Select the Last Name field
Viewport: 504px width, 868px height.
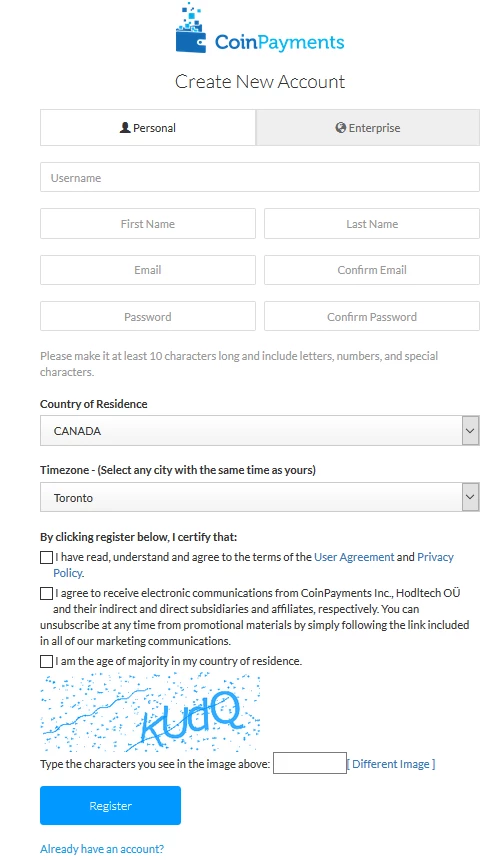pyautogui.click(x=372, y=224)
